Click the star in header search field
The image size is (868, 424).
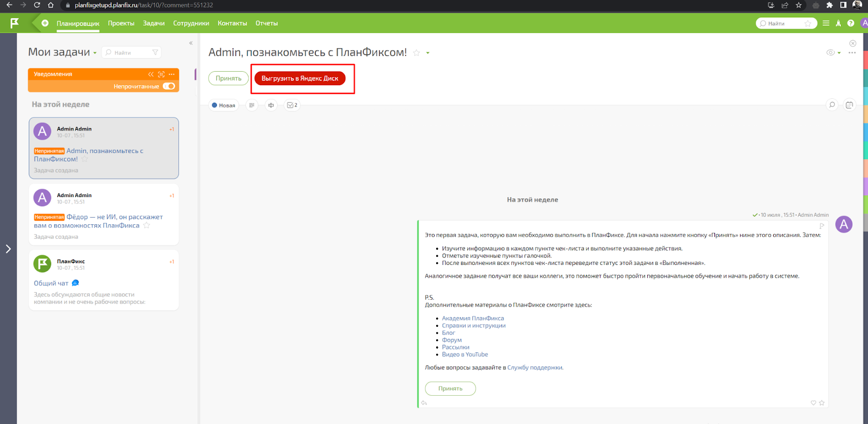[x=808, y=23]
